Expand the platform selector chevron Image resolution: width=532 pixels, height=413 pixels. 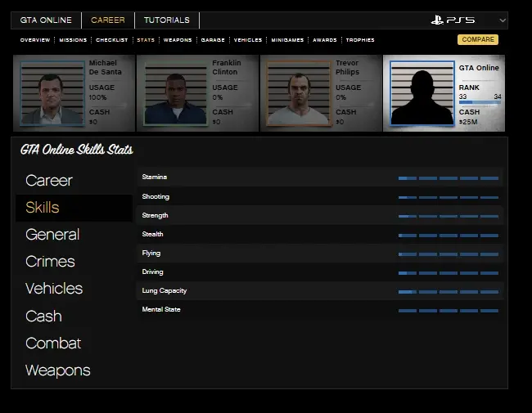point(502,20)
